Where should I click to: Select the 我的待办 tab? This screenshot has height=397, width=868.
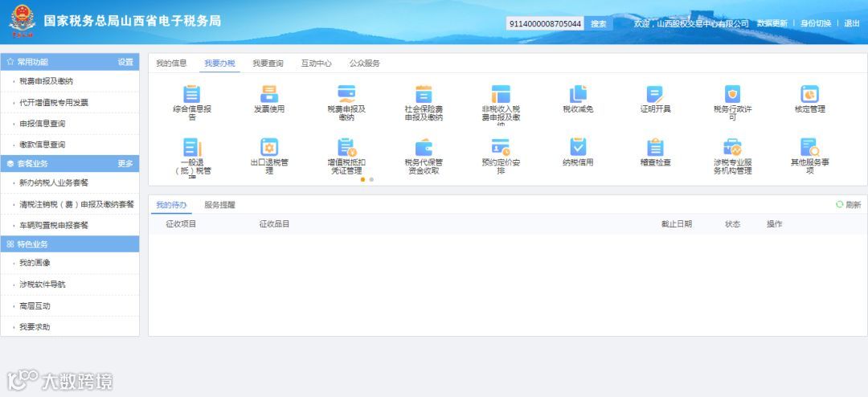(171, 205)
